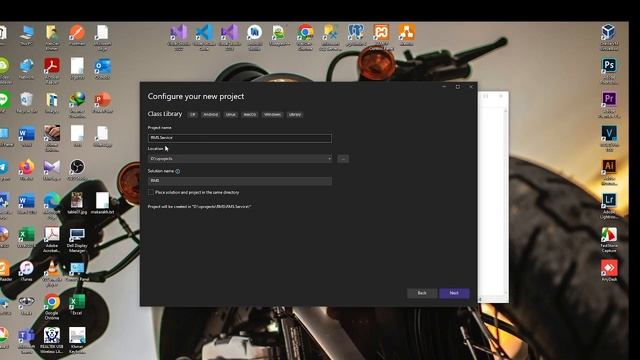Image resolution: width=640 pixels, height=360 pixels.
Task: Open the Excel icon beside Google Chrome
Action: pos(77,304)
